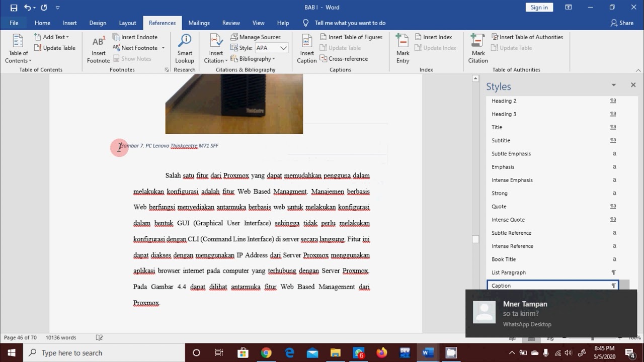644x362 pixels.
Task: Apply the Intense Quote style
Action: point(553,219)
